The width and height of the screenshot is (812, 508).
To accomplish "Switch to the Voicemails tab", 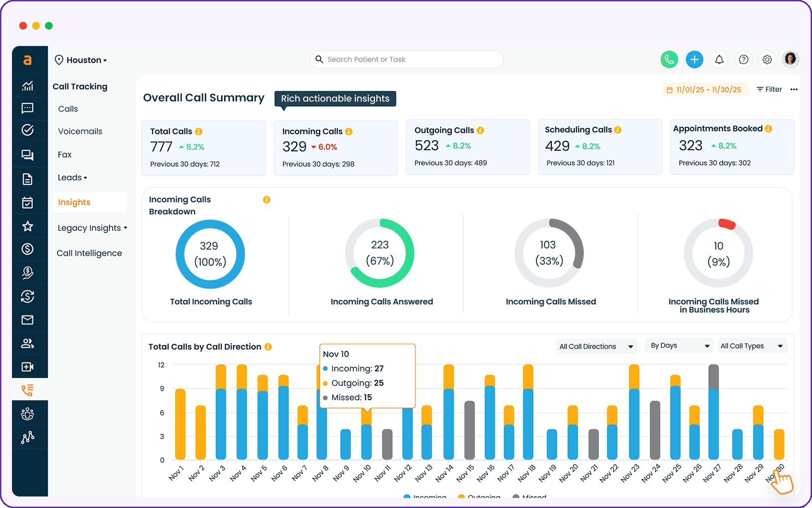I will click(x=80, y=131).
